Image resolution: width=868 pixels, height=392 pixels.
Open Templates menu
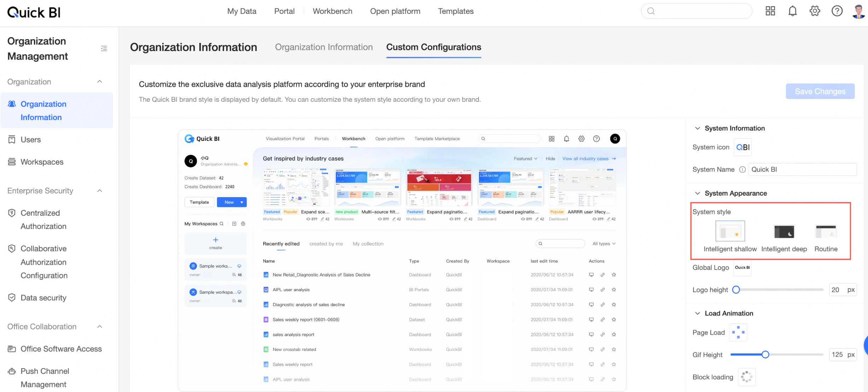point(456,11)
